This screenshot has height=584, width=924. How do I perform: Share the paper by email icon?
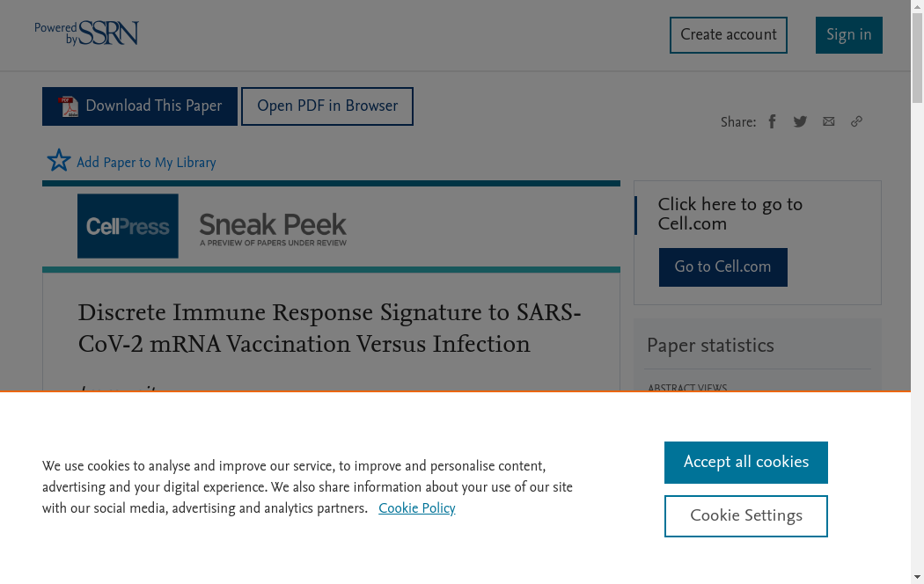click(828, 121)
